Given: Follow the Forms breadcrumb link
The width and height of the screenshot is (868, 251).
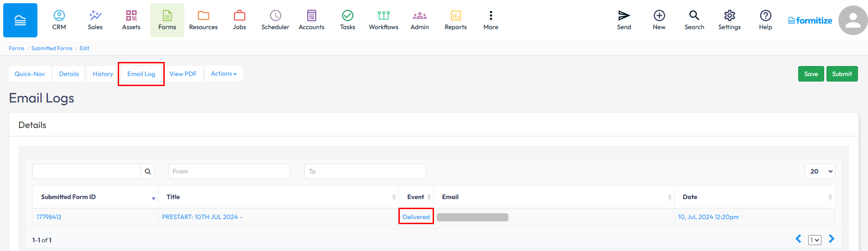Looking at the screenshot, I should pyautogui.click(x=16, y=48).
